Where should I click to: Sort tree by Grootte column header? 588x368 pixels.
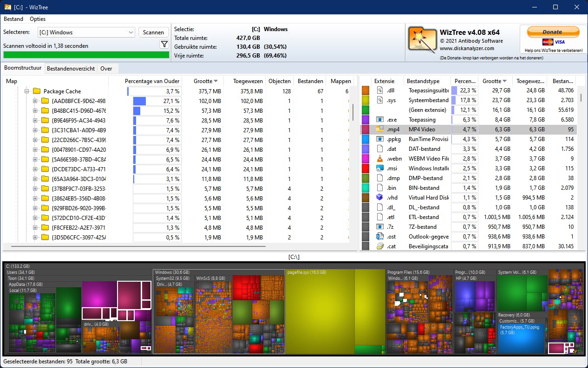[x=203, y=81]
